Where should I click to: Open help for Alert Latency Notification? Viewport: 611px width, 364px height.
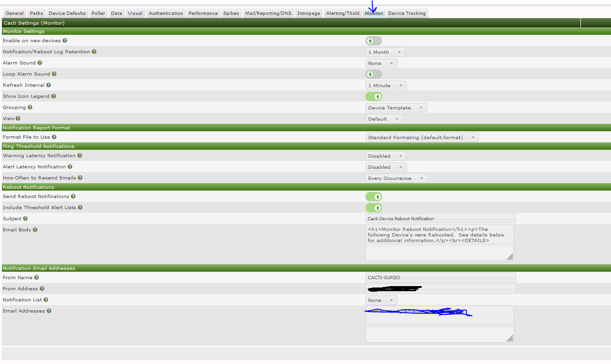70,167
